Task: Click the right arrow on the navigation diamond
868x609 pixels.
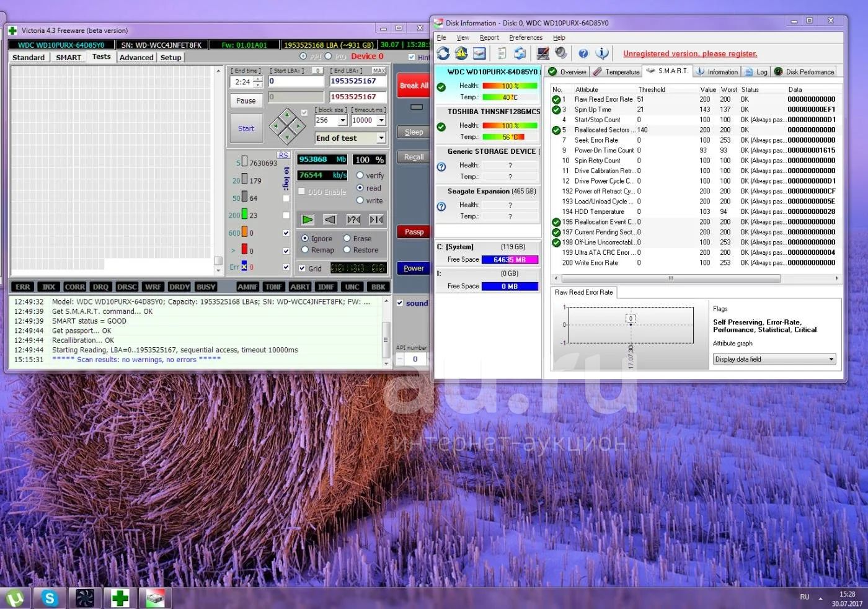Action: pyautogui.click(x=298, y=127)
